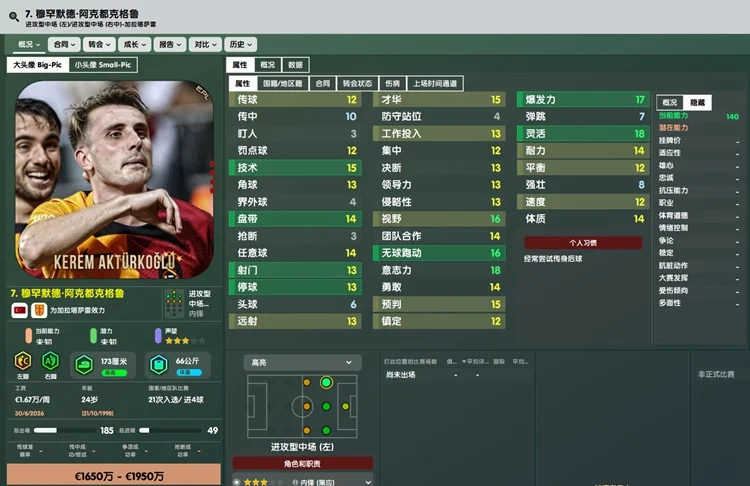Select highlighted position dot on pitch
Screen dimensions: 750x486
click(326, 382)
